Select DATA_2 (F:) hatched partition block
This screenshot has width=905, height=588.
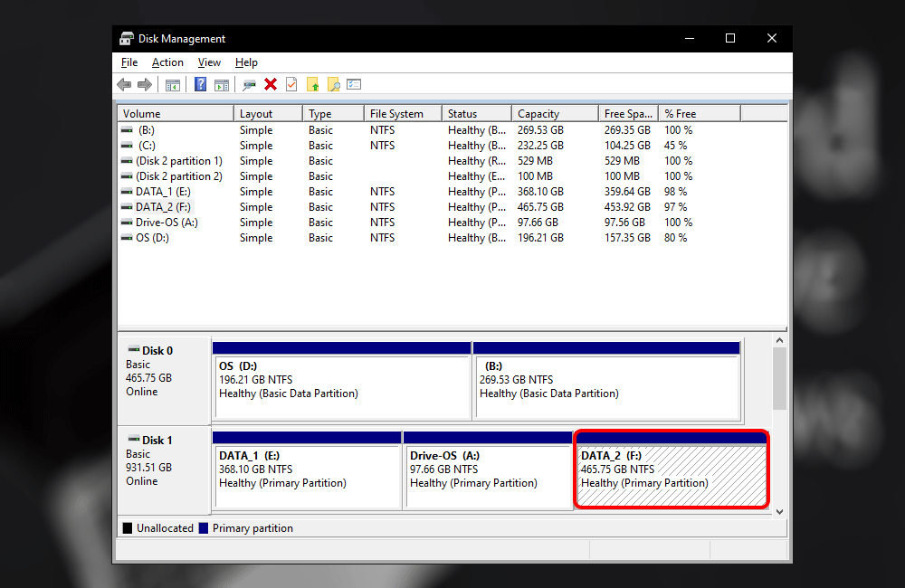(672, 470)
